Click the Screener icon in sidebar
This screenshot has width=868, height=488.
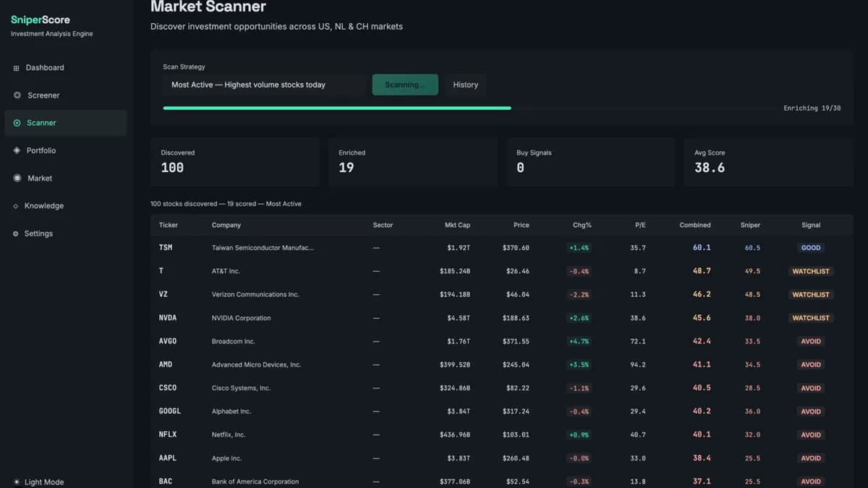(x=17, y=95)
